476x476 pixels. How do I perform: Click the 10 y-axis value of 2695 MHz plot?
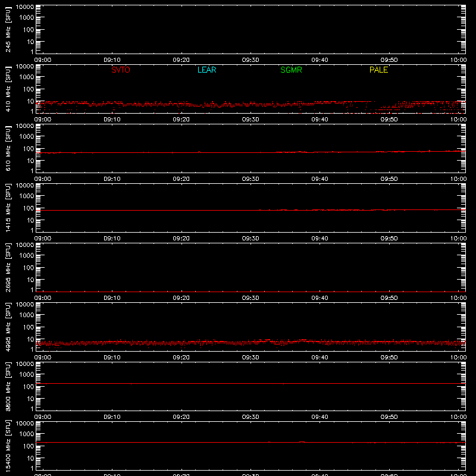(x=31, y=280)
